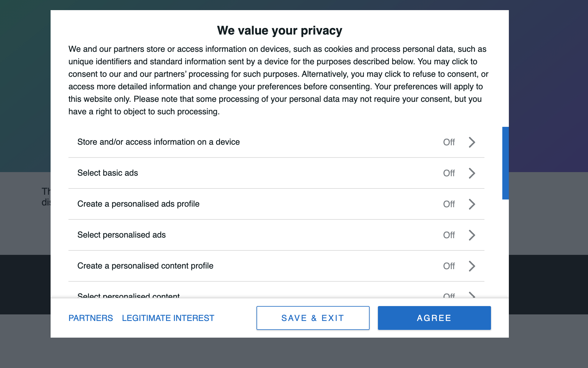Screen dimensions: 588x368
Task: Select the Create a personalised content profile label
Action: pyautogui.click(x=145, y=266)
